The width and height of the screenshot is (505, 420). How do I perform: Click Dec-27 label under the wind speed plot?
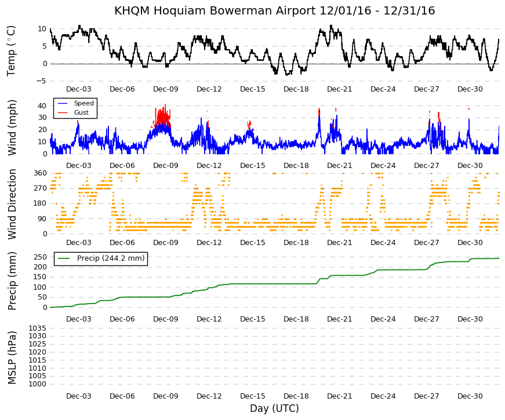coord(426,166)
